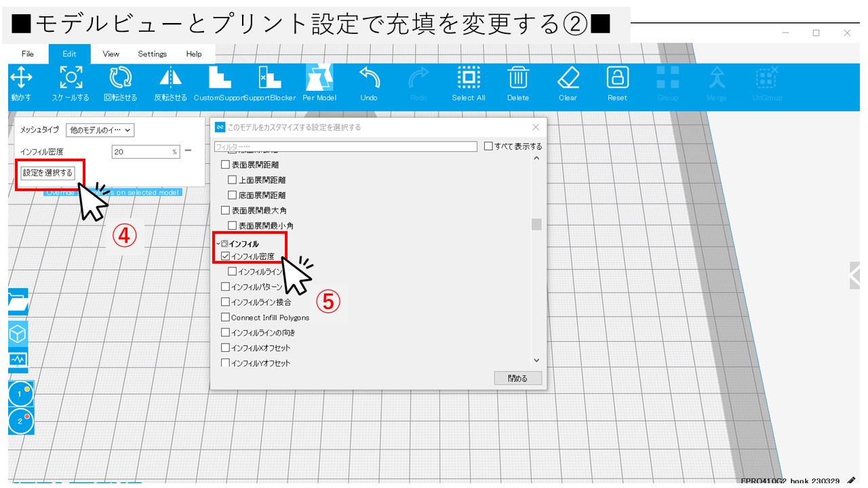Click the Per Model settings tool
868x488 pixels.
319,84
